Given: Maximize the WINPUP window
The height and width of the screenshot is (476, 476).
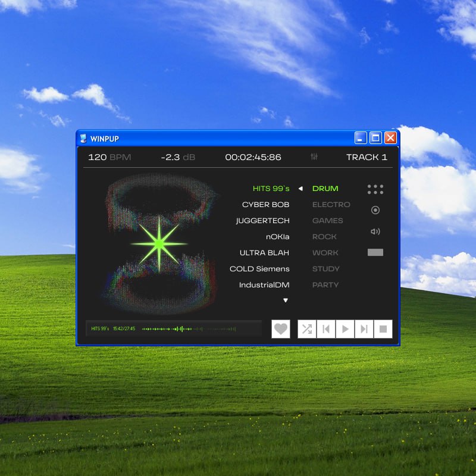Looking at the screenshot, I should click(x=375, y=138).
